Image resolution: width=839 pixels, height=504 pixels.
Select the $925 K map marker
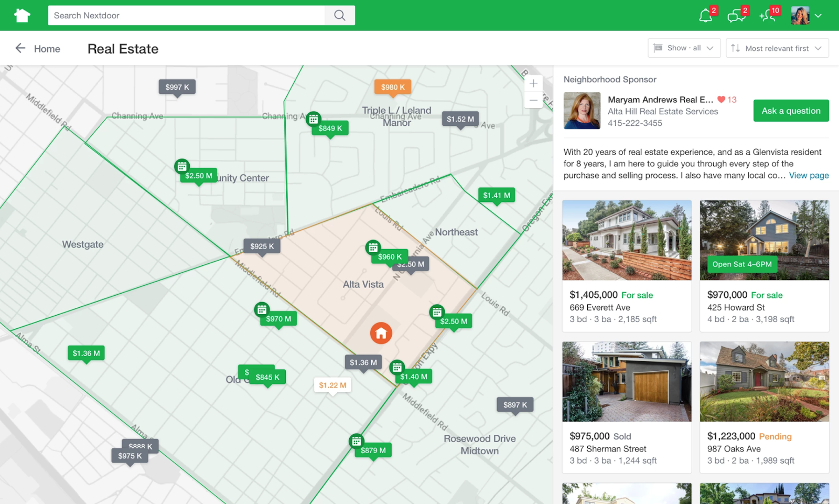262,246
